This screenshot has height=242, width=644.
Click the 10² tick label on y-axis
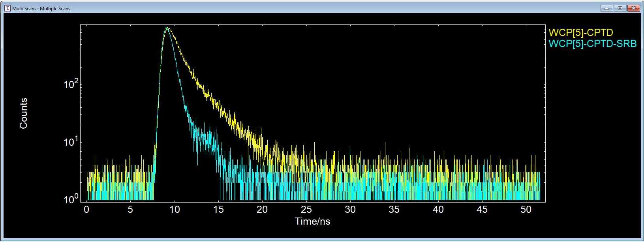point(71,84)
